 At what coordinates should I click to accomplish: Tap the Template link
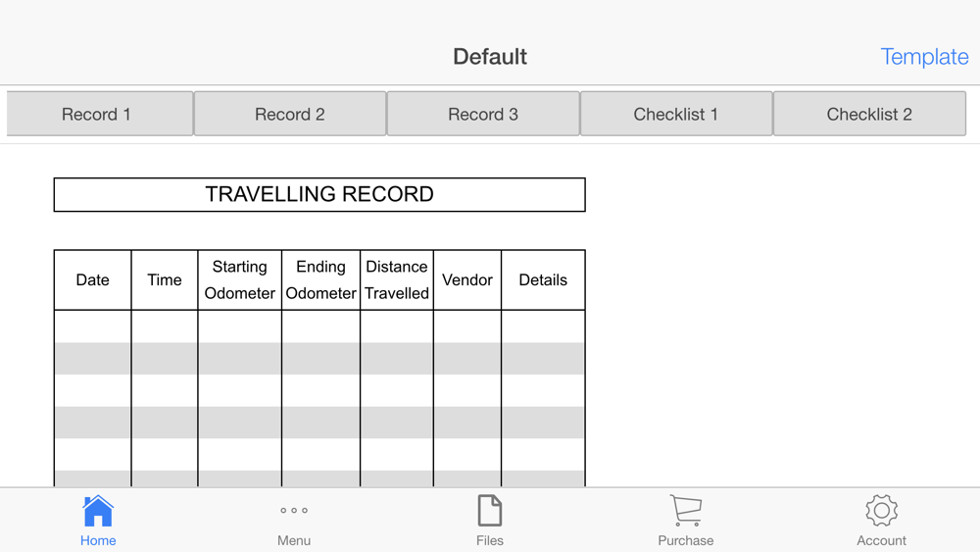pos(924,57)
